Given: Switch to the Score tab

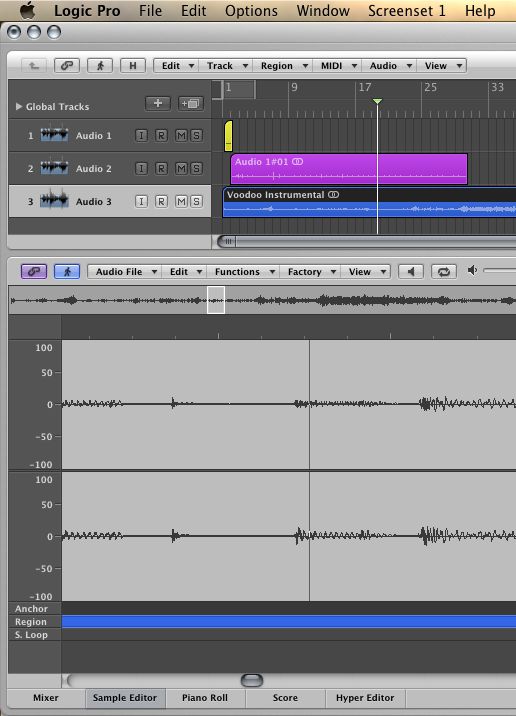Looking at the screenshot, I should (x=285, y=698).
